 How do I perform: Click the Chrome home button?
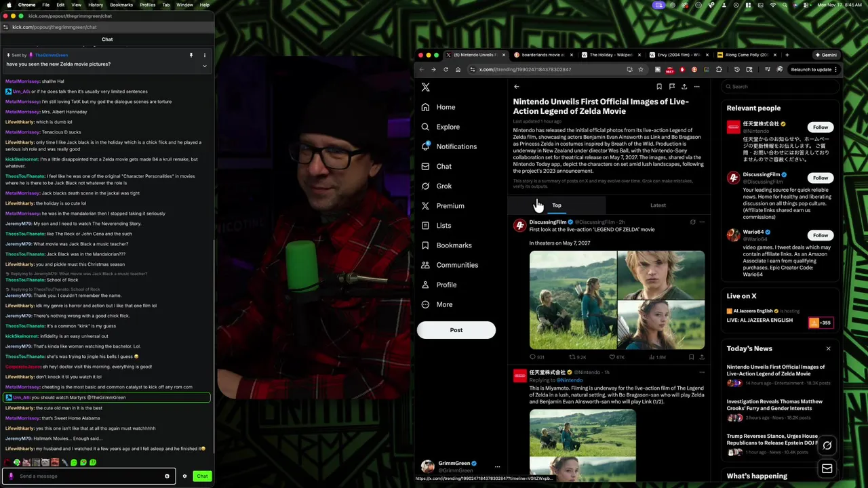click(x=458, y=69)
